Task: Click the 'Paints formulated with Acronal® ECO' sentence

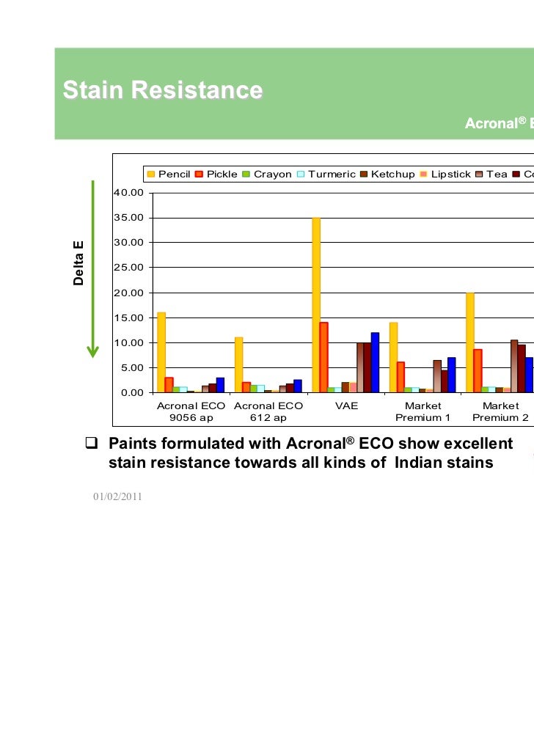Action: (311, 444)
